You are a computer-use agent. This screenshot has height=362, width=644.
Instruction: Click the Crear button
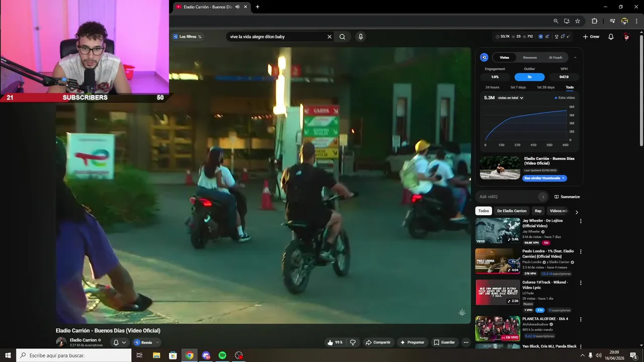point(591,37)
